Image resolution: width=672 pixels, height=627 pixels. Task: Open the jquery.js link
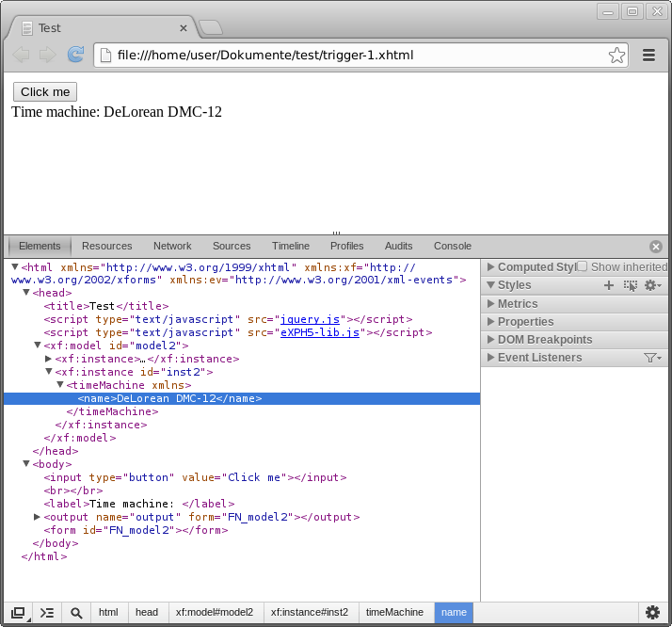[x=310, y=319]
